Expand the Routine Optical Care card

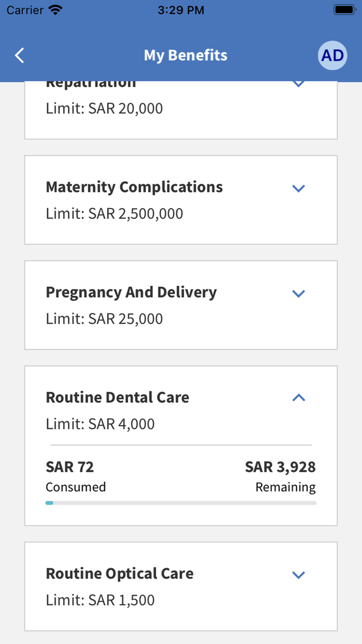[298, 575]
